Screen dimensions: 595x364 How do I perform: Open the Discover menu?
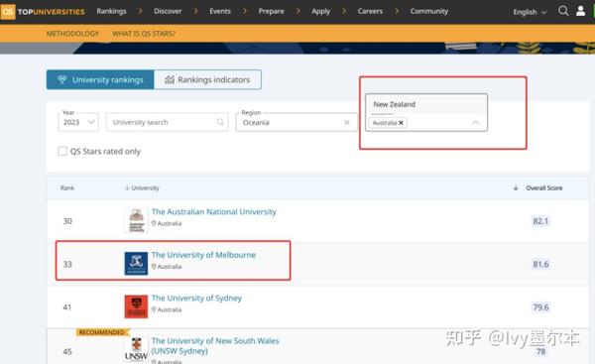(168, 11)
